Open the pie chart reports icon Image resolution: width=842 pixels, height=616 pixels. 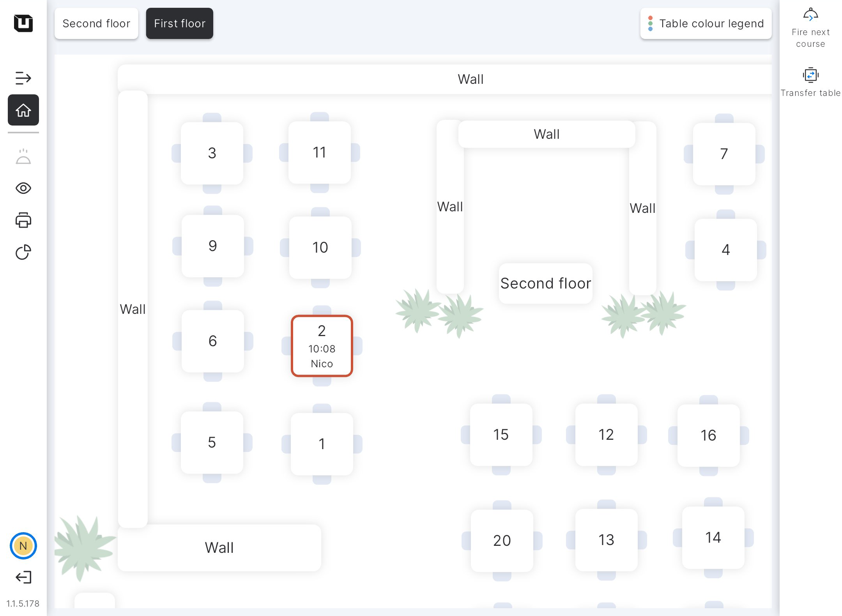tap(23, 252)
